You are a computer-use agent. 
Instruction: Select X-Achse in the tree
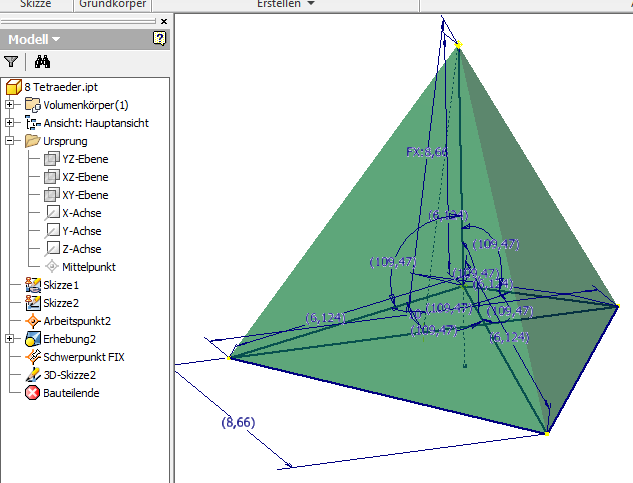coord(82,213)
